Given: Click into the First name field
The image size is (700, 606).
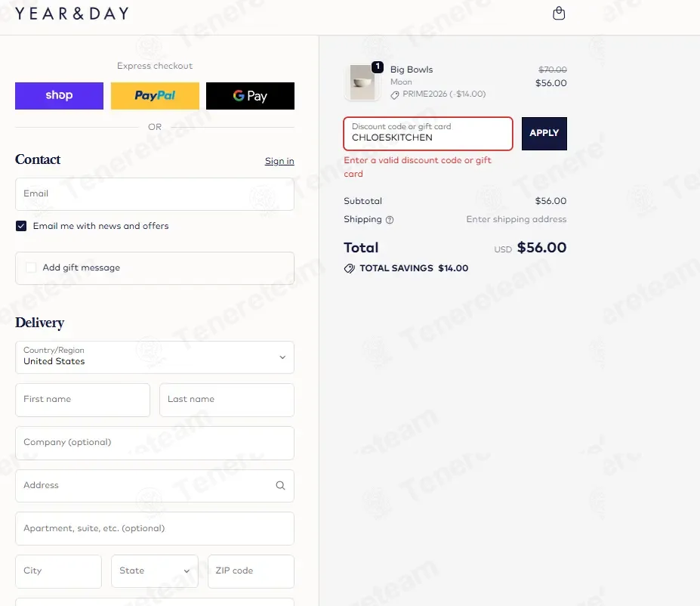Looking at the screenshot, I should pos(82,400).
